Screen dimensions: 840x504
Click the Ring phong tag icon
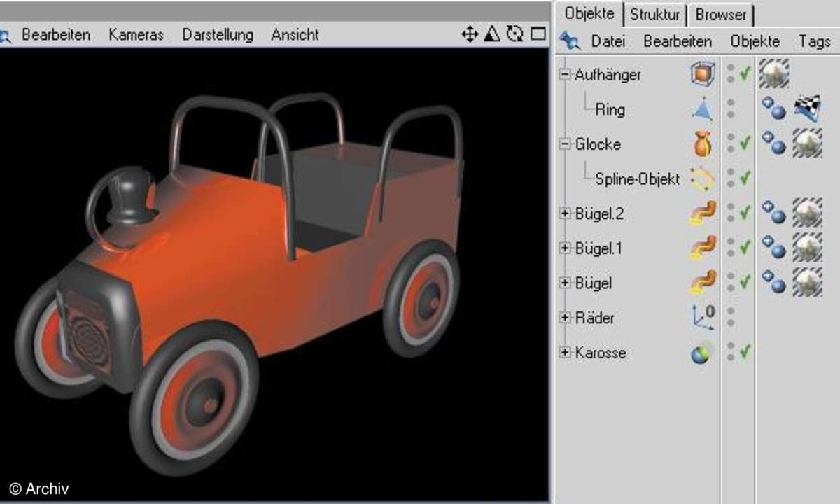pyautogui.click(x=773, y=108)
